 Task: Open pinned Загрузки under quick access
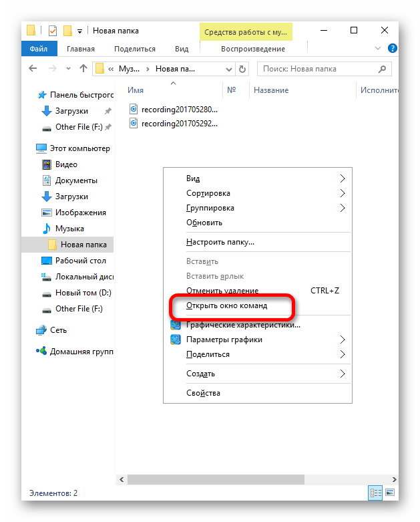tap(71, 111)
